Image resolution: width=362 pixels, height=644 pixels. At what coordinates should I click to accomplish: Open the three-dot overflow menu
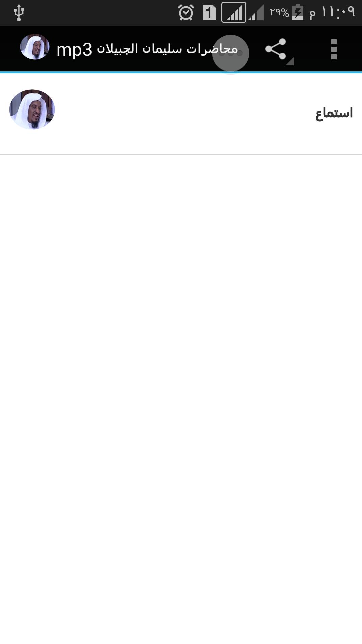tap(334, 49)
